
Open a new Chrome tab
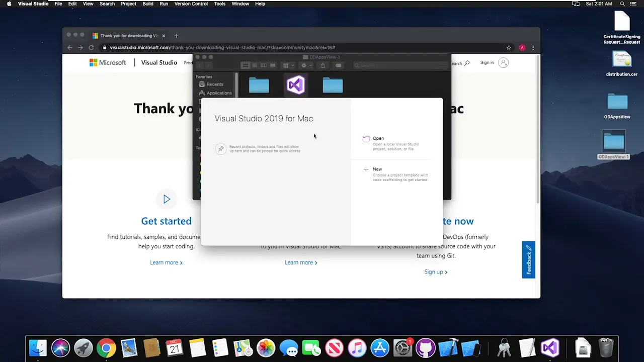[x=176, y=36]
